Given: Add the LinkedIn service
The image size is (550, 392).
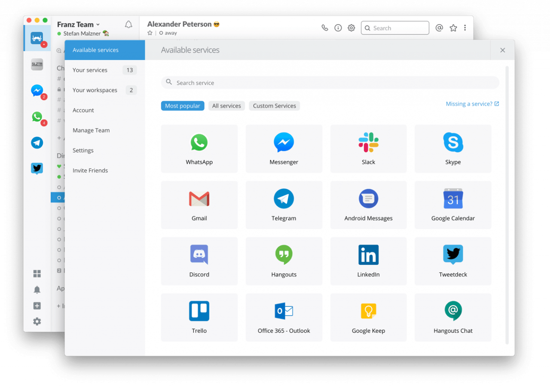Looking at the screenshot, I should click(x=368, y=261).
